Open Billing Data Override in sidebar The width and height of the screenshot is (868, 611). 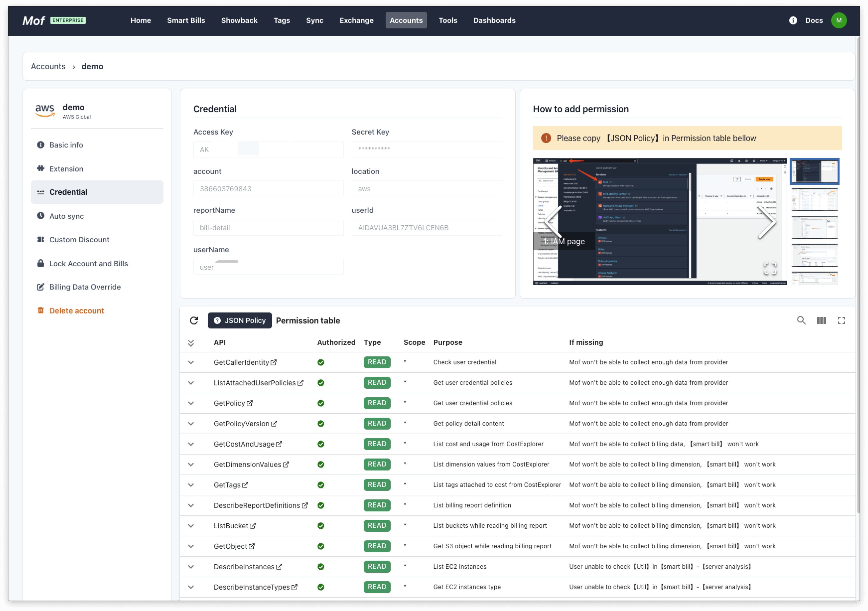[97, 287]
